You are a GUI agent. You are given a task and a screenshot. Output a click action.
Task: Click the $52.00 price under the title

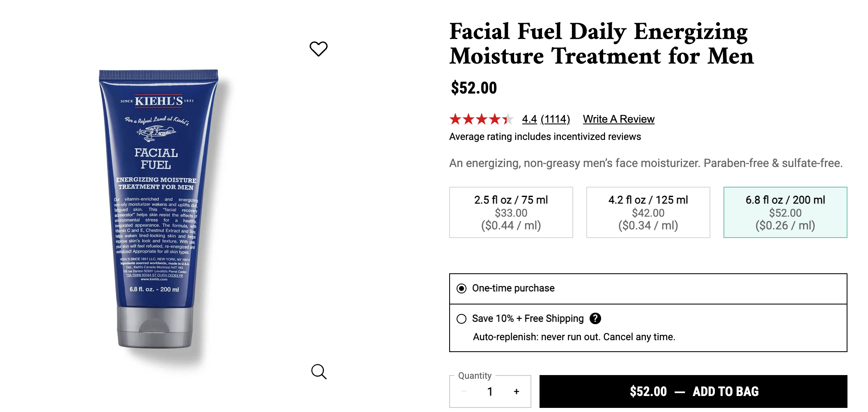[x=474, y=88]
